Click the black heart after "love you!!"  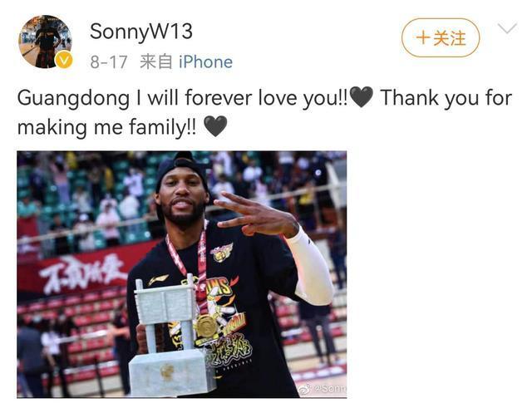coord(362,97)
